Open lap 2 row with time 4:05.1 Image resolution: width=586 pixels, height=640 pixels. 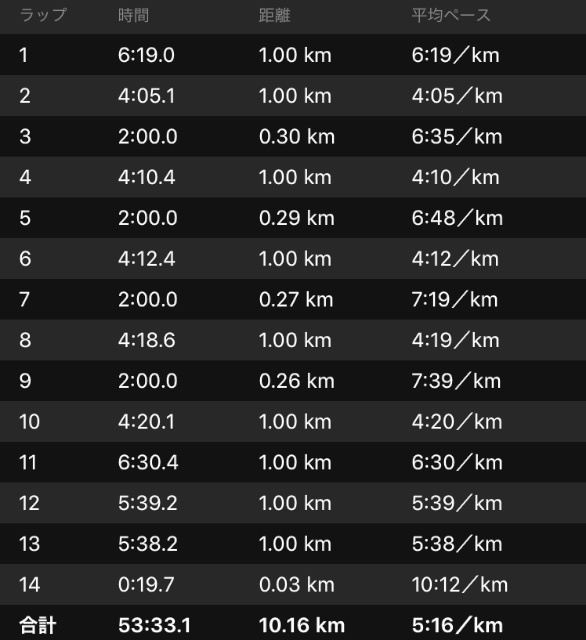[293, 96]
